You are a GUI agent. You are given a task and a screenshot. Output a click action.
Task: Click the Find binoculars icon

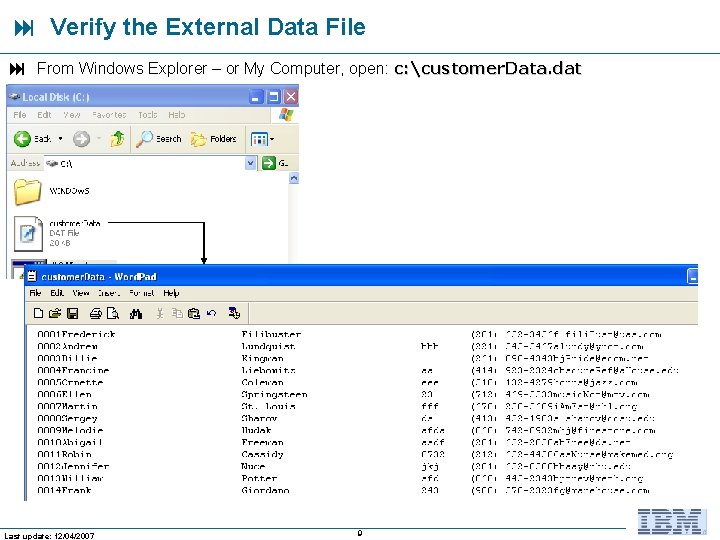coord(136,314)
